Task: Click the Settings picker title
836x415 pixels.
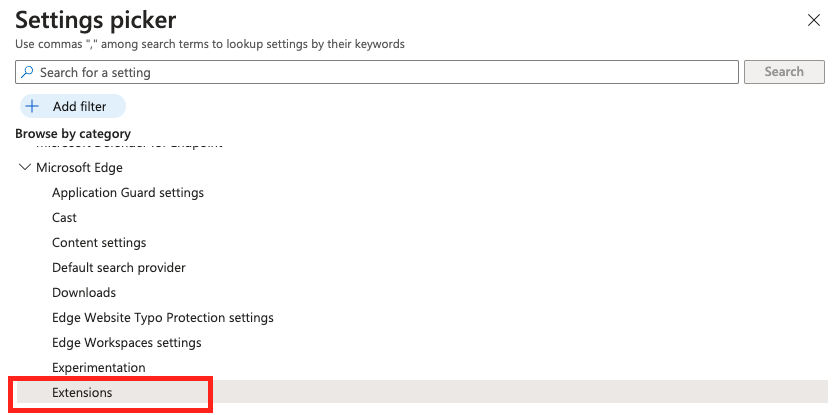Action: pyautogui.click(x=95, y=20)
